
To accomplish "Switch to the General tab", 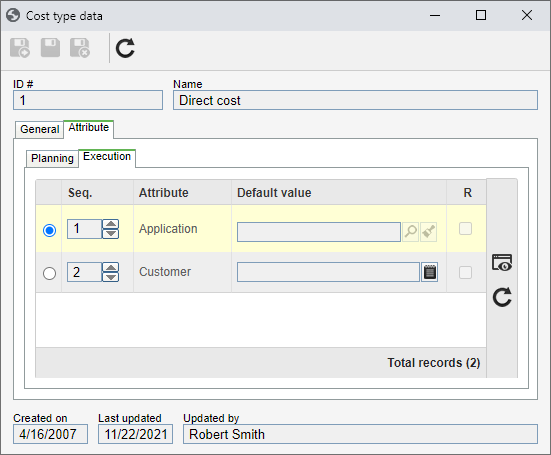I will point(39,129).
